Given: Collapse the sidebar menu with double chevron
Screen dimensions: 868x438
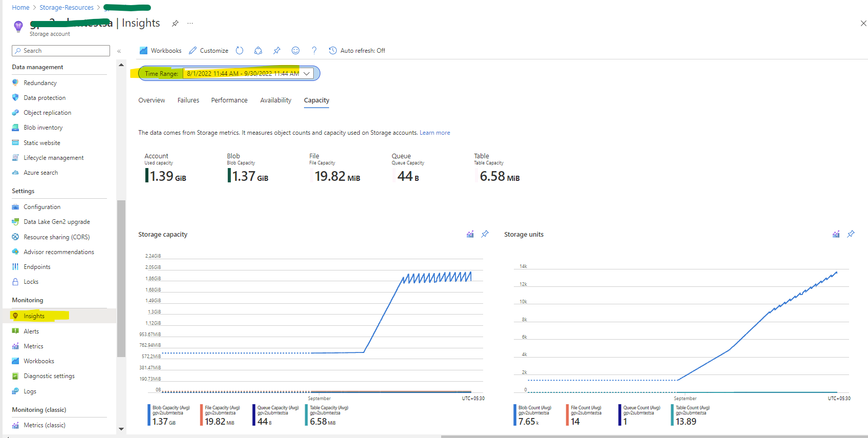Looking at the screenshot, I should (x=119, y=51).
